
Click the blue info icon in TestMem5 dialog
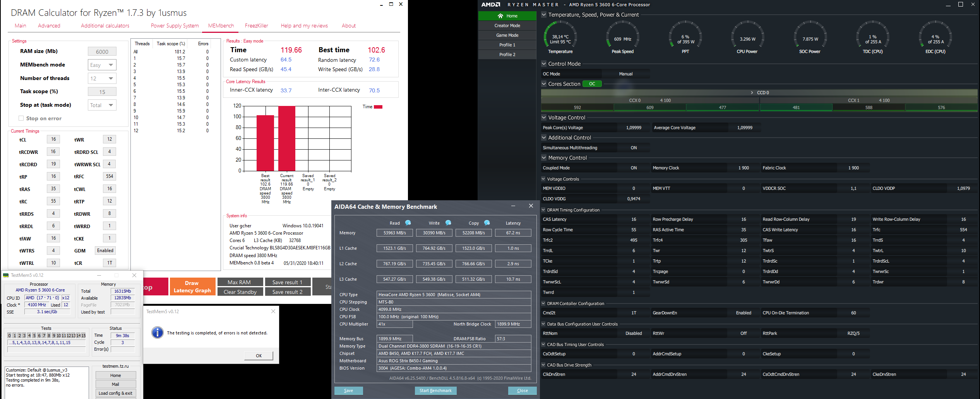158,332
